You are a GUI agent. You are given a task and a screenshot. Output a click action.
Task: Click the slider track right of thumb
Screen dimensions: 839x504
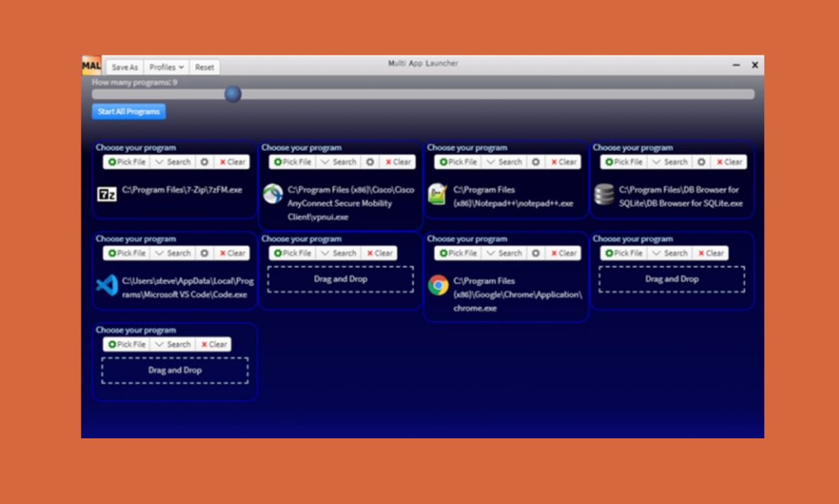click(498, 94)
